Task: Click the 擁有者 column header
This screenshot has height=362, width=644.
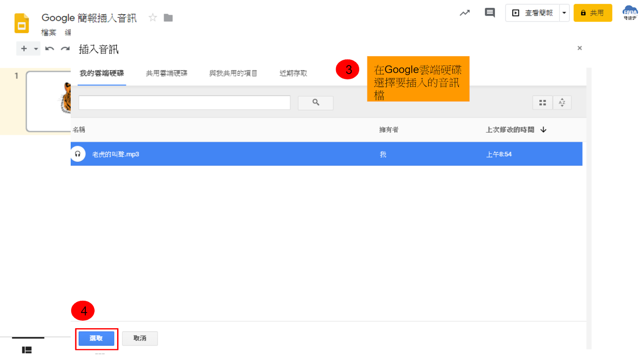Action: [x=389, y=130]
